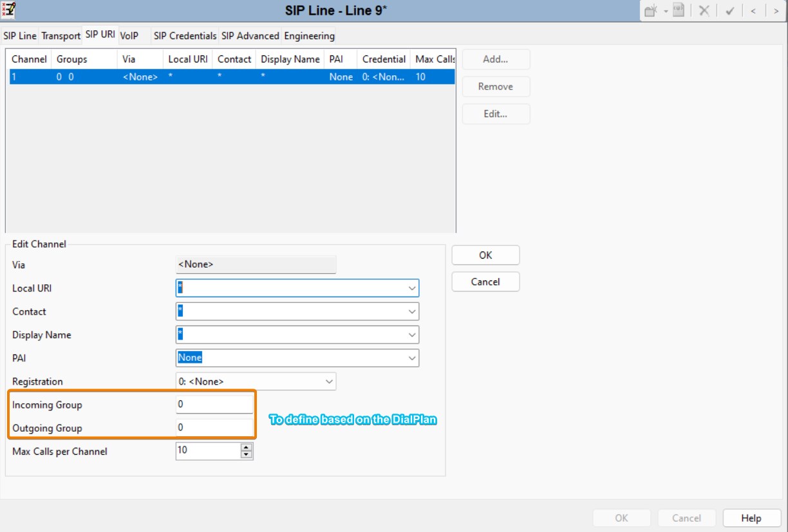Expand the Local URI dropdown
The height and width of the screenshot is (532, 788).
(412, 288)
